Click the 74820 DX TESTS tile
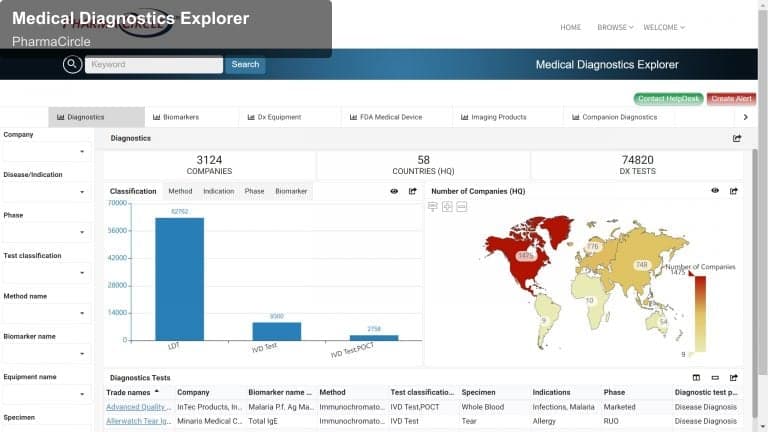This screenshot has height=432, width=768. coord(637,165)
